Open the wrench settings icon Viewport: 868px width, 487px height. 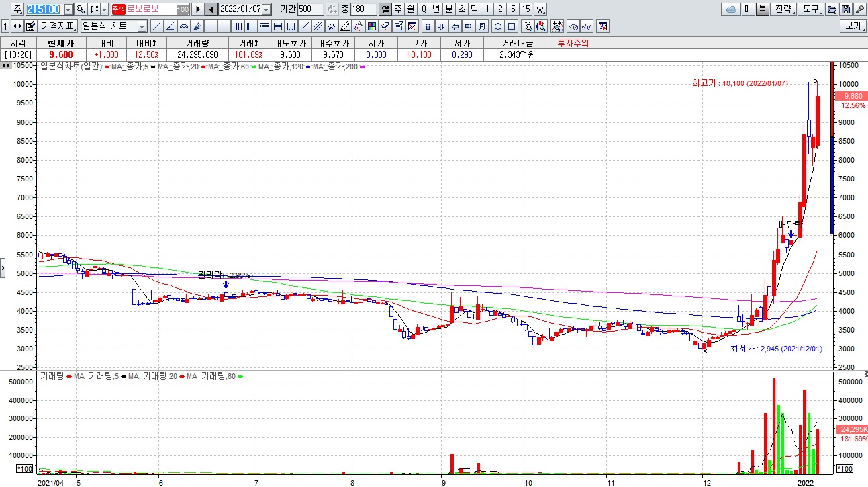(x=859, y=9)
